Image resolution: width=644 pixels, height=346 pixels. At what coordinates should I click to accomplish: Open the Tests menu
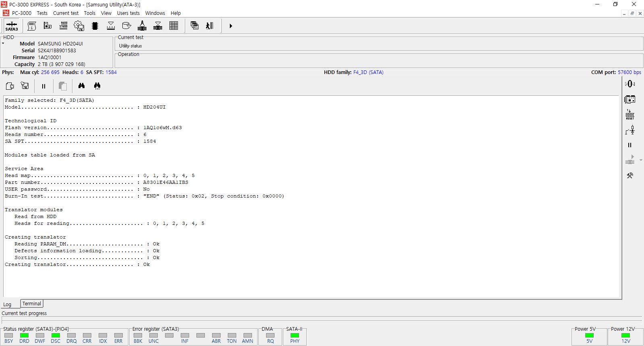click(x=42, y=13)
